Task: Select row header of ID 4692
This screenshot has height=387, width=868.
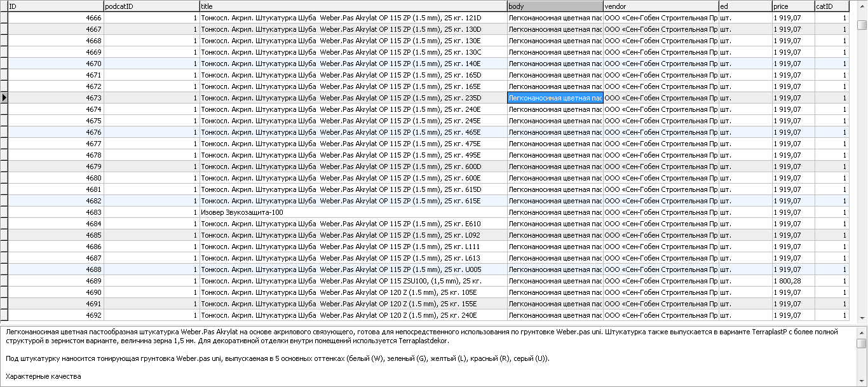Action: 4,315
